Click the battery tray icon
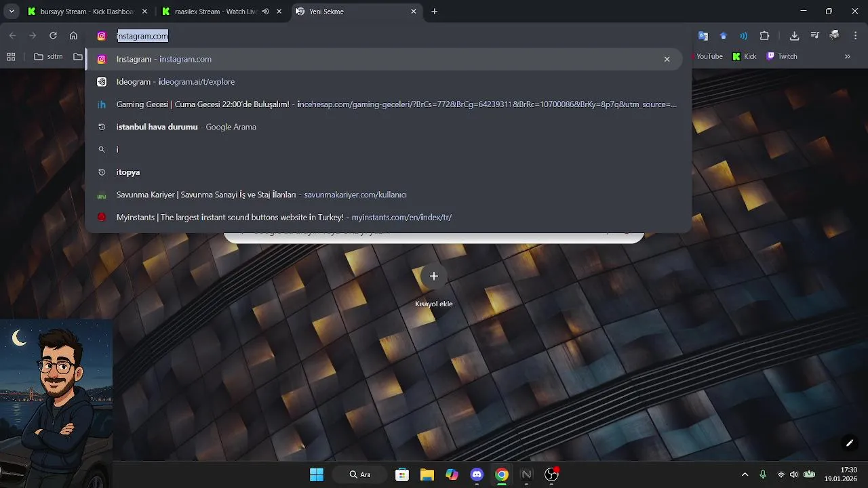This screenshot has height=488, width=868. pyautogui.click(x=809, y=474)
